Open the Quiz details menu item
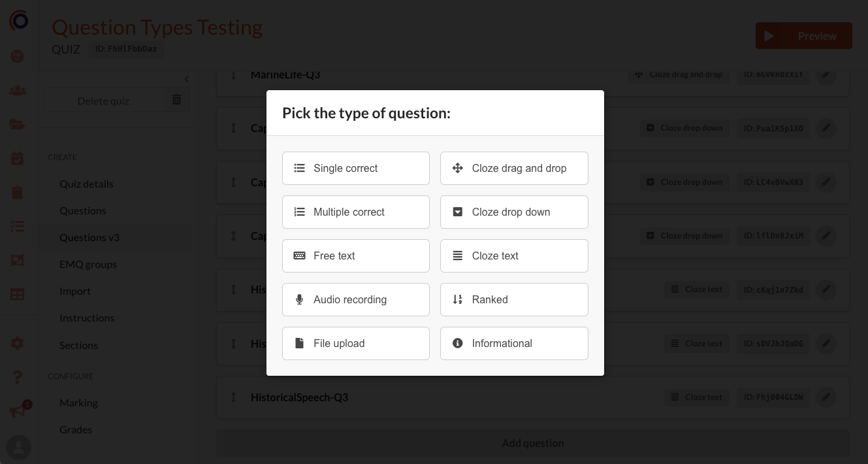The height and width of the screenshot is (464, 868). 86,184
